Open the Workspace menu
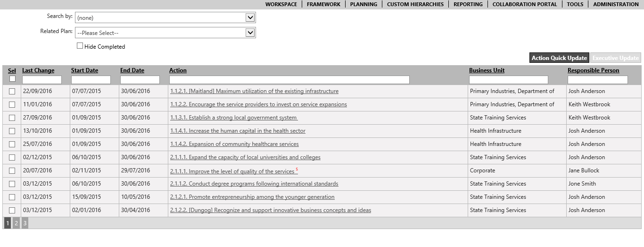644x247 pixels. click(281, 4)
